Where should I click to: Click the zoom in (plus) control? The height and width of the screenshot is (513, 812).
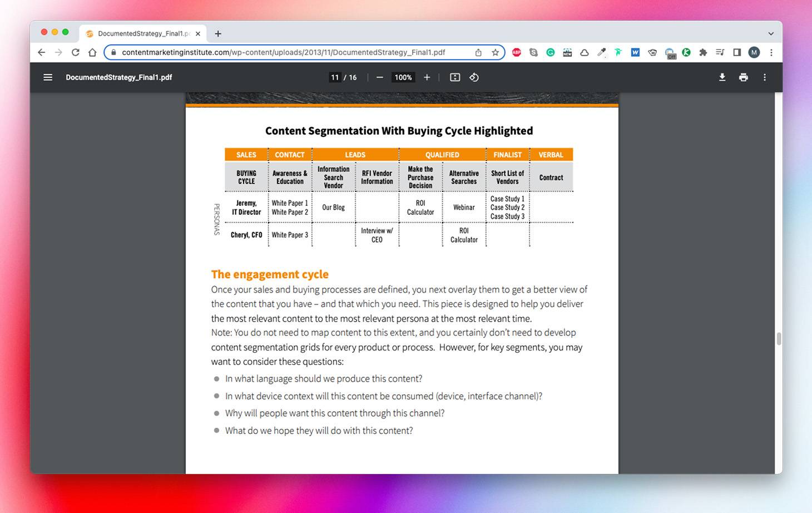pos(427,77)
